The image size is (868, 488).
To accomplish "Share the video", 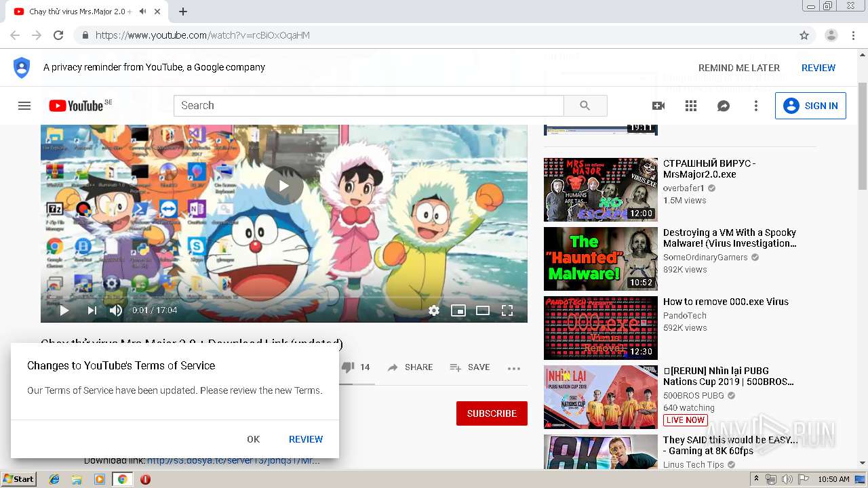I will (x=410, y=367).
